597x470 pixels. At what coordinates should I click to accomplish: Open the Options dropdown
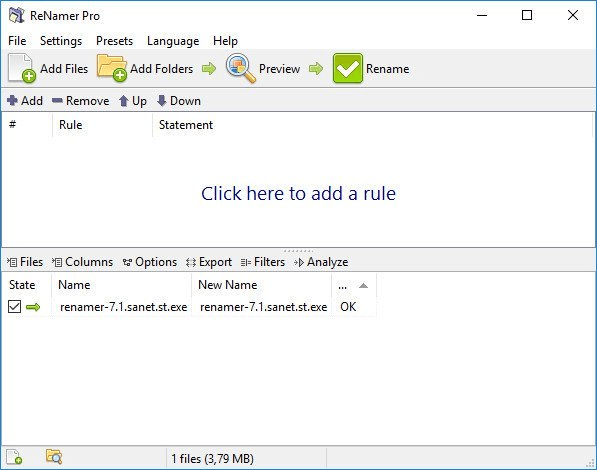(x=150, y=262)
